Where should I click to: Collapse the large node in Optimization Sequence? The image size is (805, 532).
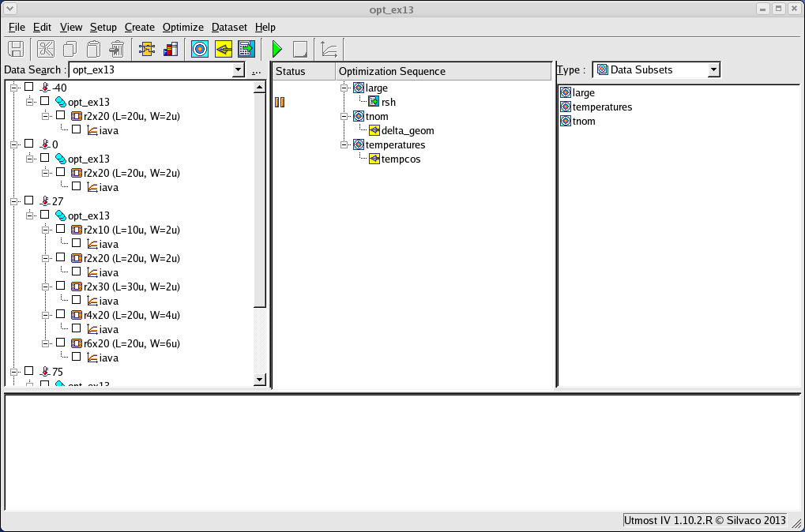[x=344, y=88]
